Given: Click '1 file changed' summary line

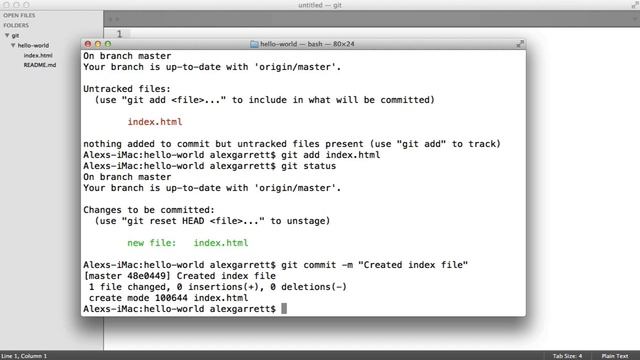Looking at the screenshot, I should coord(218,287).
